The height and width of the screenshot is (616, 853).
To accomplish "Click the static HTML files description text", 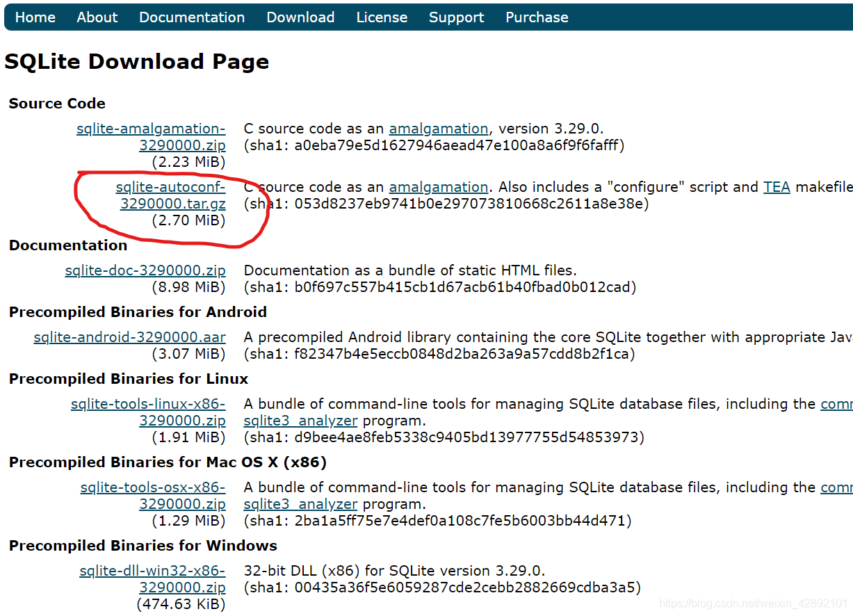I will [410, 270].
